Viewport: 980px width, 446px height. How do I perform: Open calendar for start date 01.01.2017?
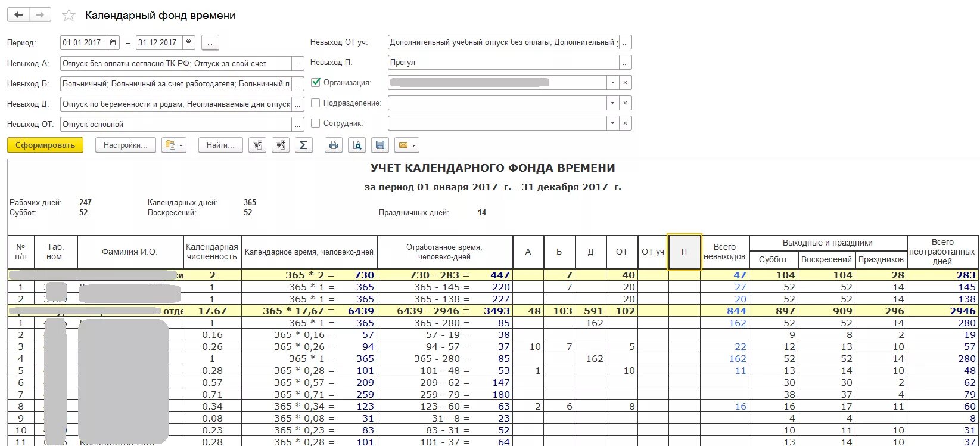(x=113, y=42)
